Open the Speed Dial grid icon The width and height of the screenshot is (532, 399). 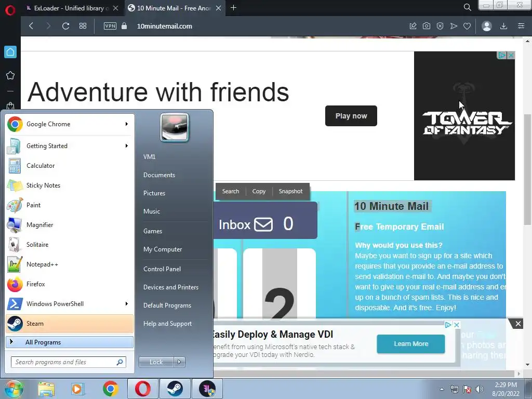click(83, 26)
